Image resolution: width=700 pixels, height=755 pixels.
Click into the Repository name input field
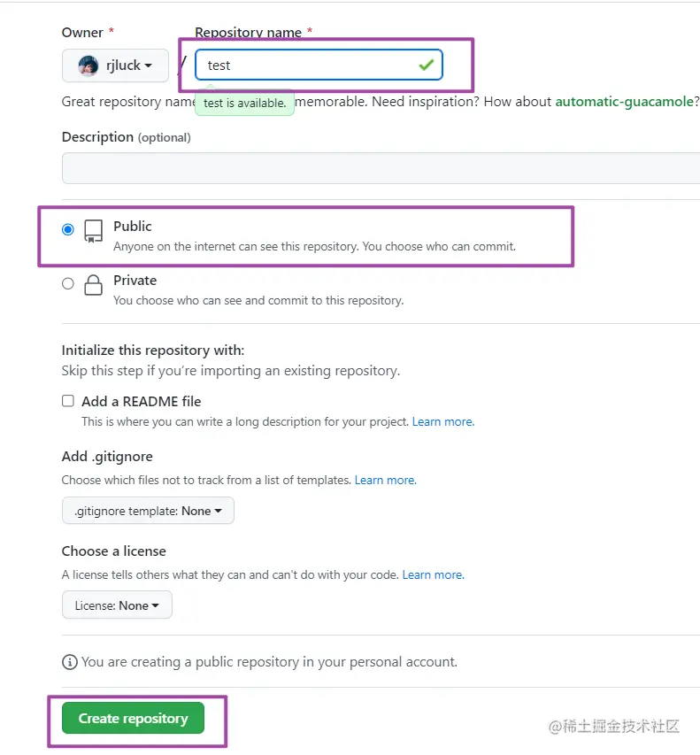(301, 65)
